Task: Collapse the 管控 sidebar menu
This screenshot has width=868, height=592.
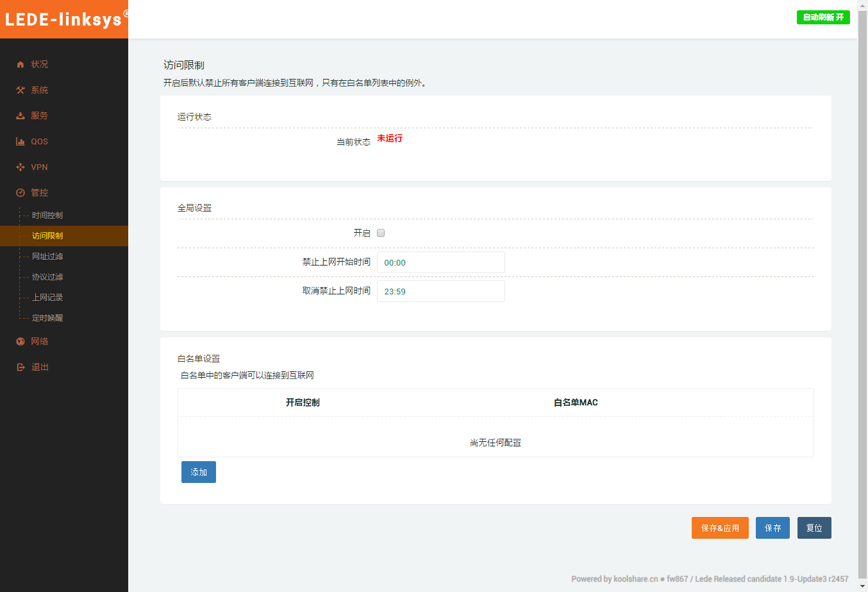Action: point(40,193)
